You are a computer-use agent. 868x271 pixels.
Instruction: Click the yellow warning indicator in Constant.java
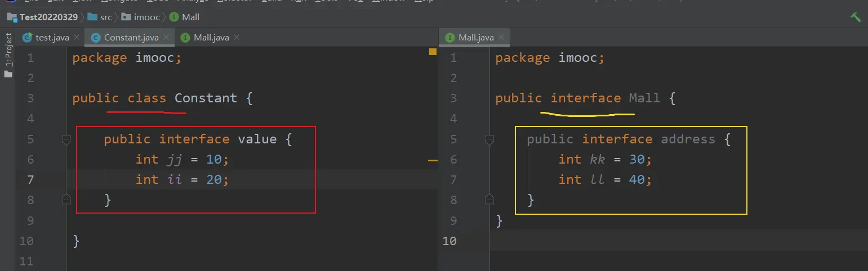(433, 52)
